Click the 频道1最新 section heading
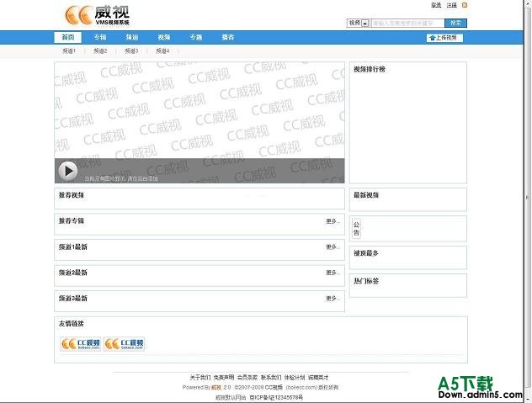Viewport: 532px width, 403px height. pos(73,247)
